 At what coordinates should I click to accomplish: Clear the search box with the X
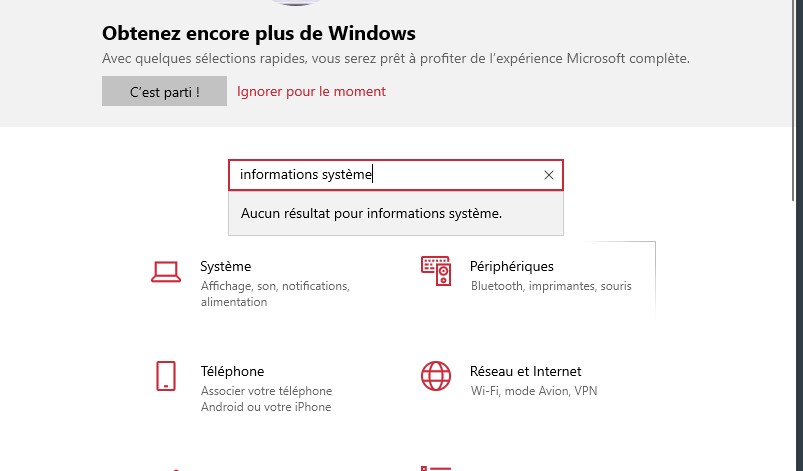[x=548, y=175]
